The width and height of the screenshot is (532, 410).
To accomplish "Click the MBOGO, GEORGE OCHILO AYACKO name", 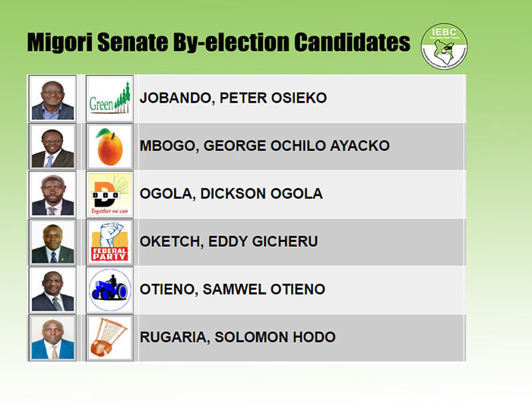I will [264, 146].
